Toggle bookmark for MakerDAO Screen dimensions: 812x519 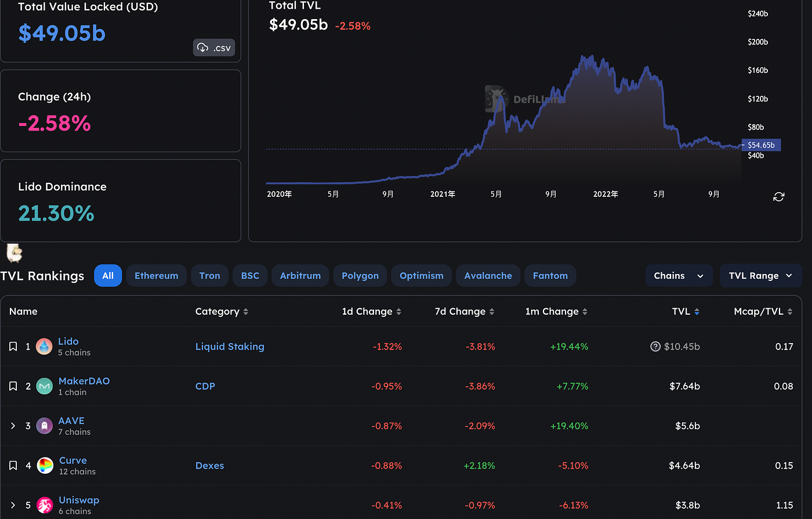[13, 386]
